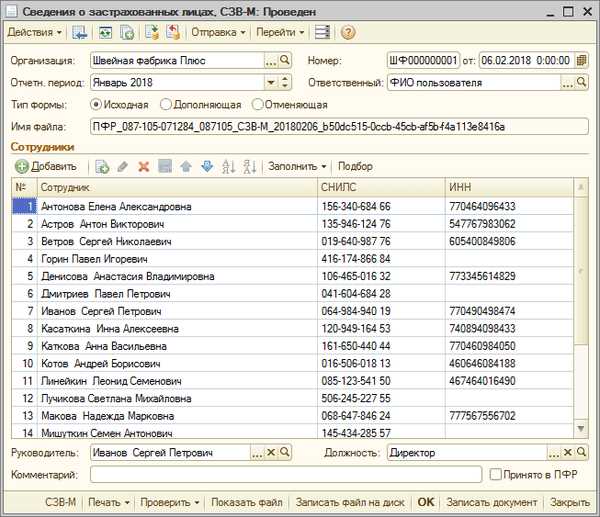This screenshot has height=517, width=600.
Task: Click the pencil edit row icon
Action: 122,166
